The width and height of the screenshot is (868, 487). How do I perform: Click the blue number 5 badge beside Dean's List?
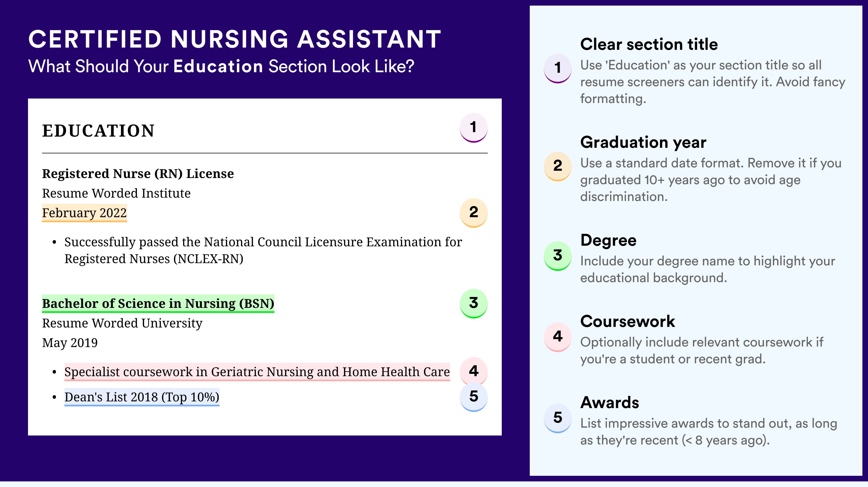pos(473,397)
